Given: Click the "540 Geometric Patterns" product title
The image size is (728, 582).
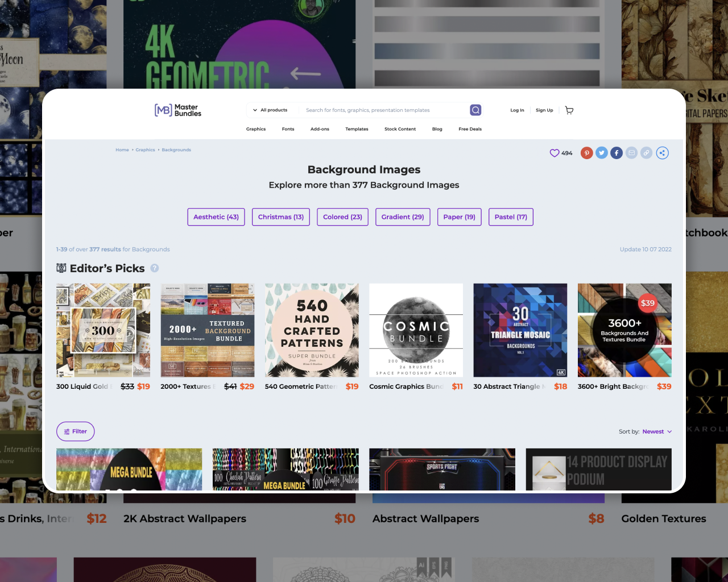Looking at the screenshot, I should click(301, 386).
